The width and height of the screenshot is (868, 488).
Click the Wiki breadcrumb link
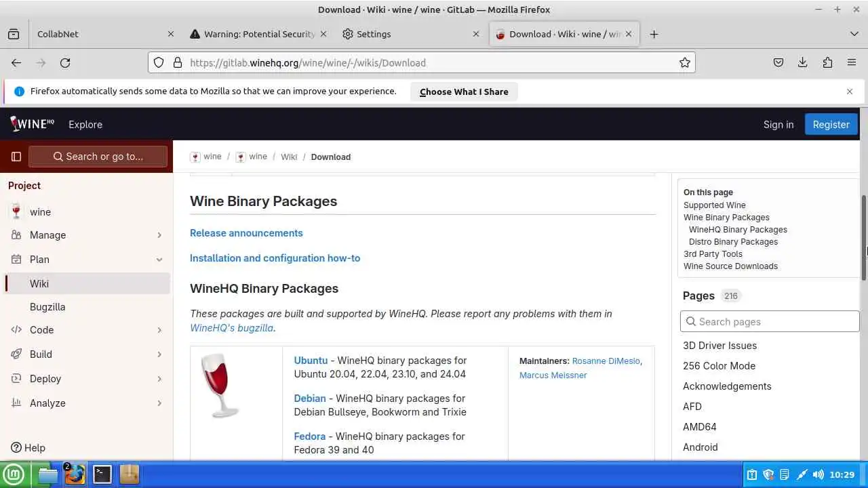click(x=289, y=157)
